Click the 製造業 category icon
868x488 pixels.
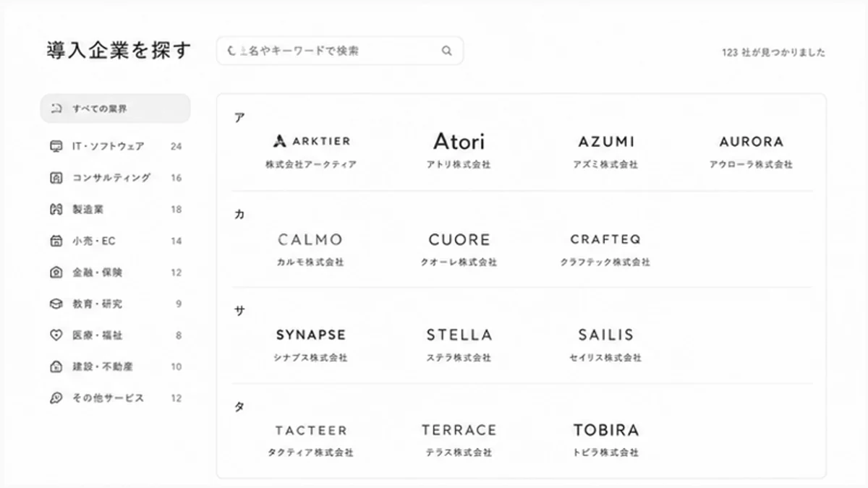(x=56, y=210)
